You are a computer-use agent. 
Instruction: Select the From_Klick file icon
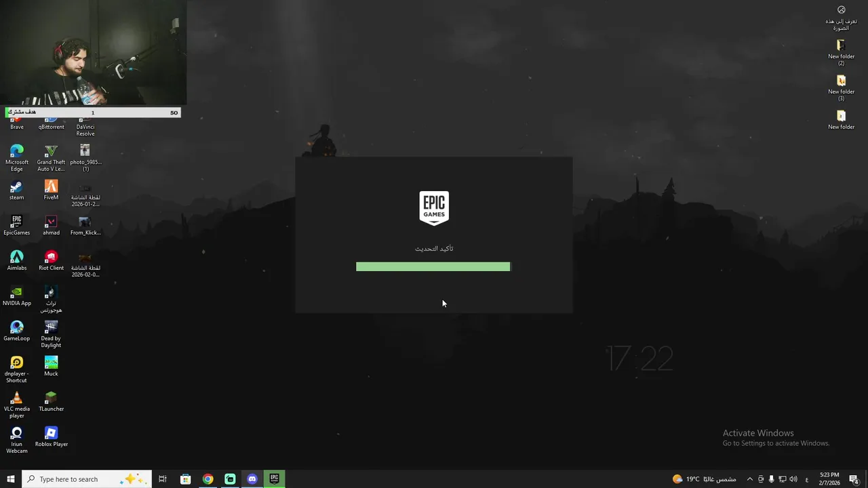coord(85,225)
